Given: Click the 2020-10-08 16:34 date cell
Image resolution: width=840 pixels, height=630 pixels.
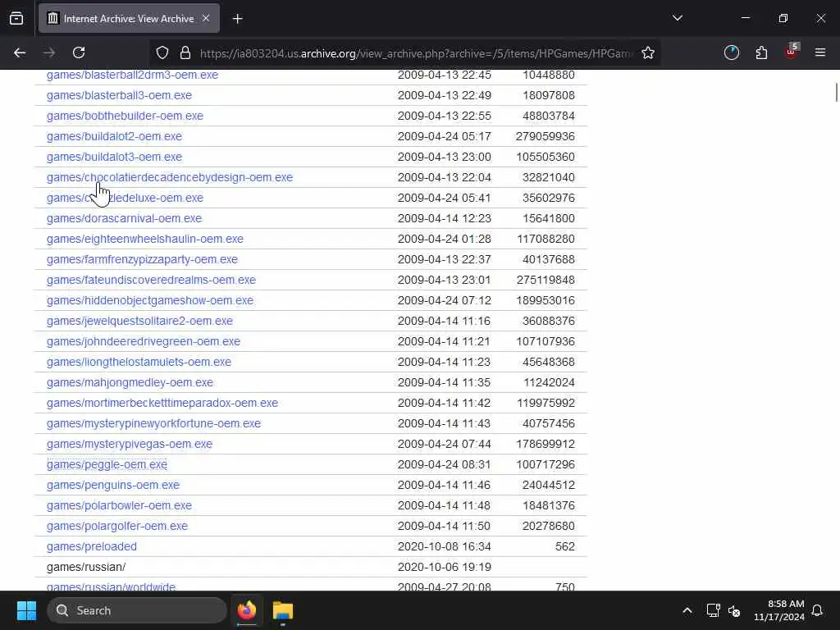Looking at the screenshot, I should 444,546.
